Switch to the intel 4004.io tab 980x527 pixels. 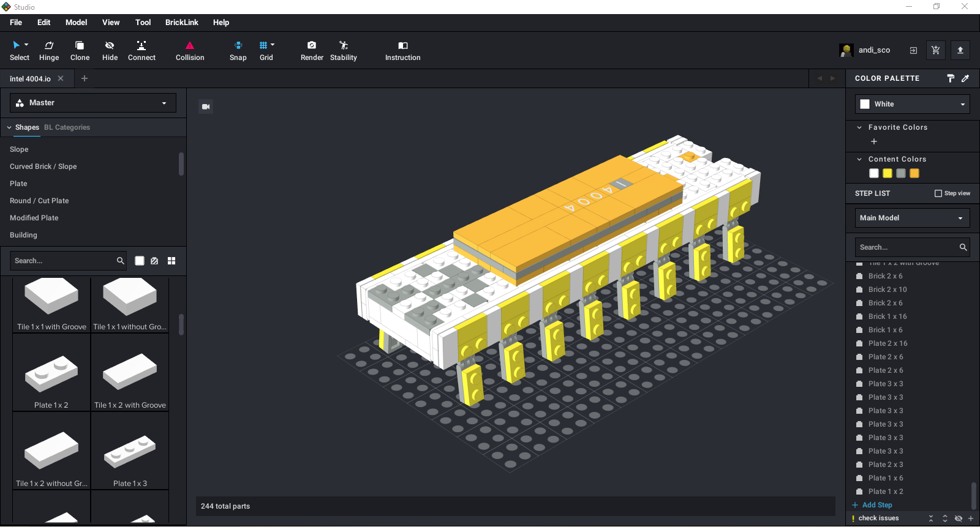click(x=30, y=79)
